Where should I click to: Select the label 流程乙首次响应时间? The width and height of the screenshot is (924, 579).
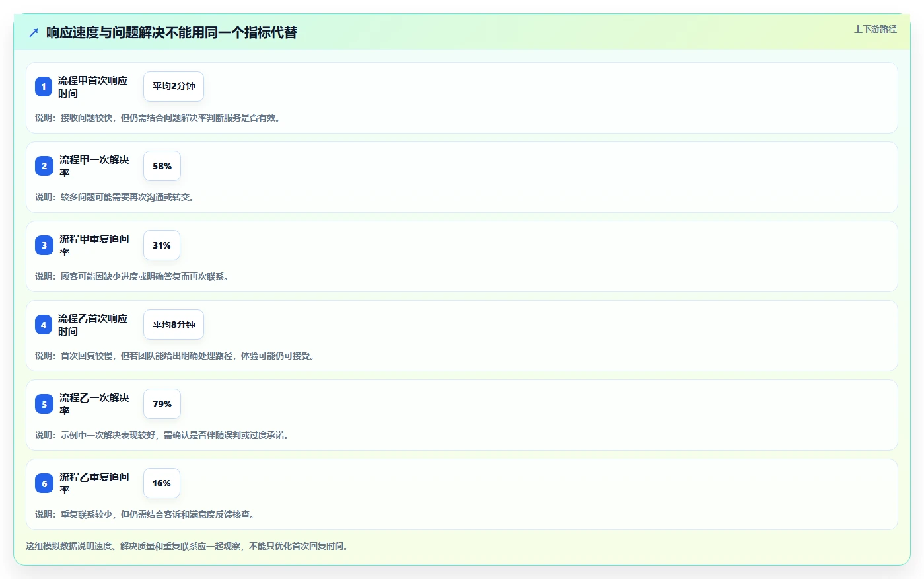pyautogui.click(x=93, y=325)
